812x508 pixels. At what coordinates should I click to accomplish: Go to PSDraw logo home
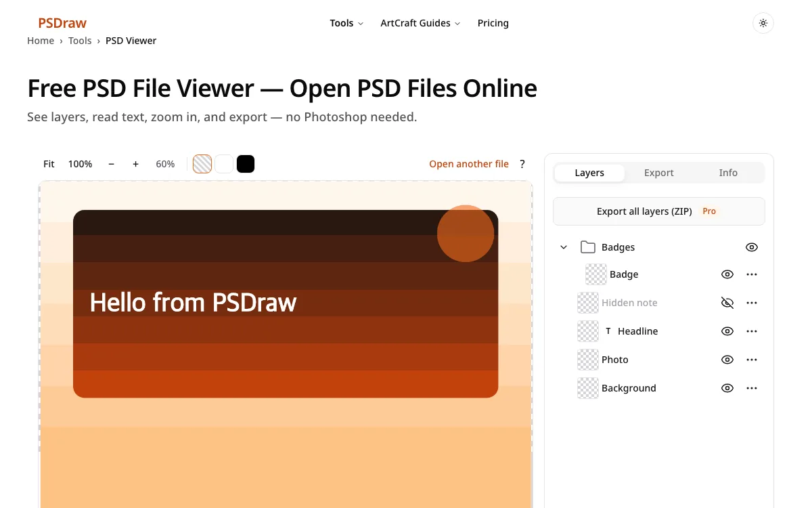pyautogui.click(x=62, y=23)
